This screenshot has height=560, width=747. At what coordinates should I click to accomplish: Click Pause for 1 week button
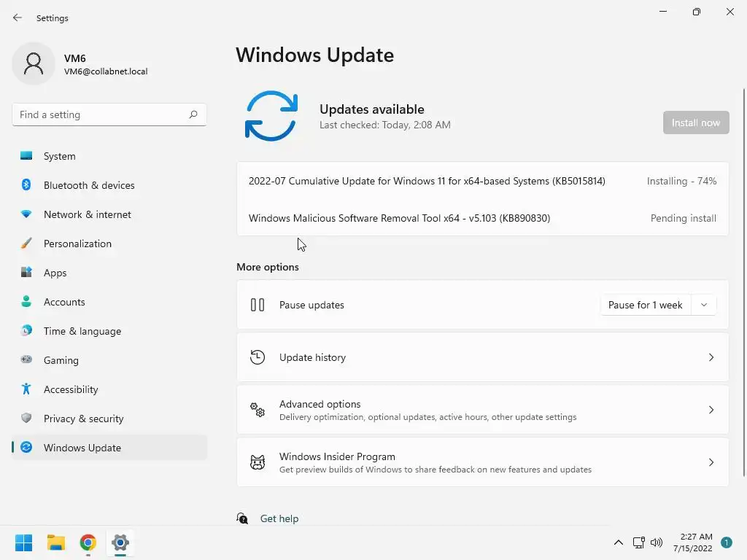coord(645,305)
